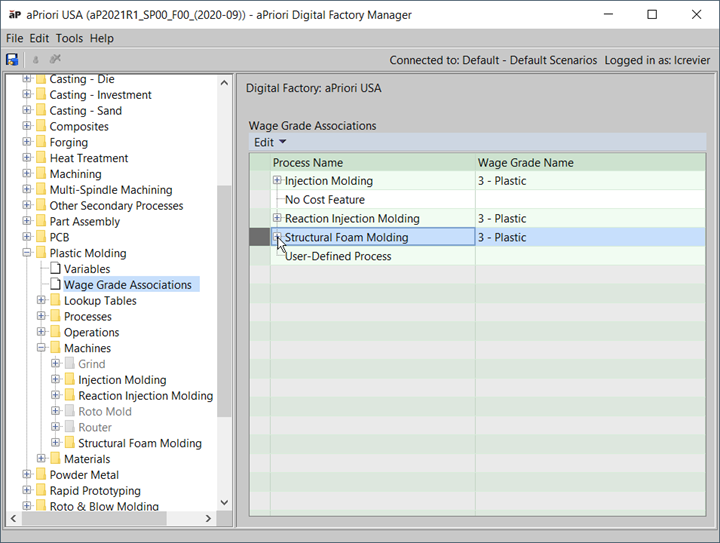The image size is (720, 543).
Task: Expand Injection Molding row in the table
Action: pyautogui.click(x=277, y=180)
